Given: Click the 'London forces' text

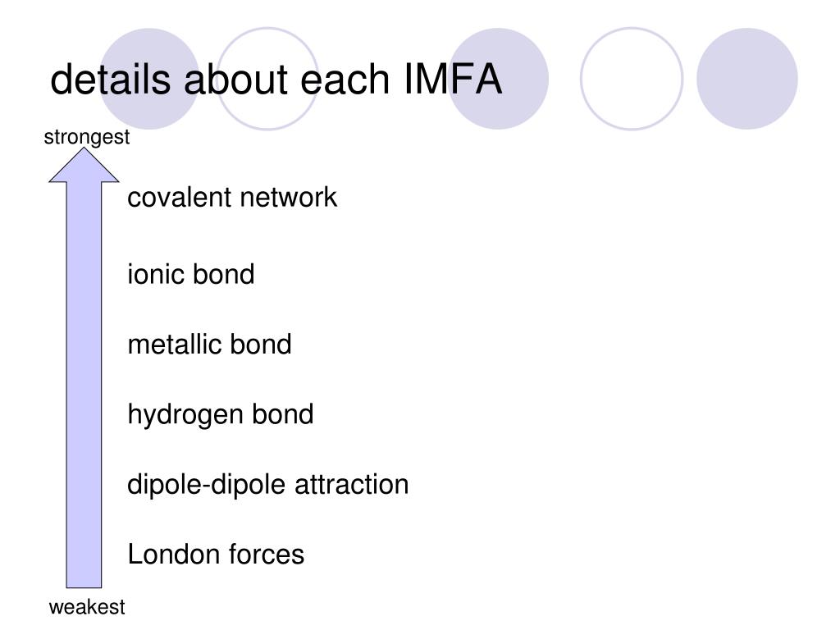Looking at the screenshot, I should coord(216,554).
